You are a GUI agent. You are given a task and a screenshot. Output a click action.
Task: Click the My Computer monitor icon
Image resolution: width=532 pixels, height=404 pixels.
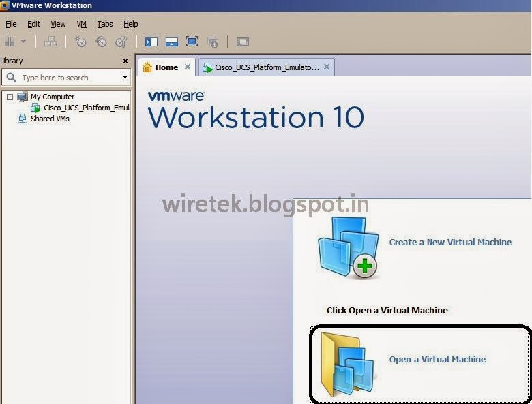coord(23,97)
